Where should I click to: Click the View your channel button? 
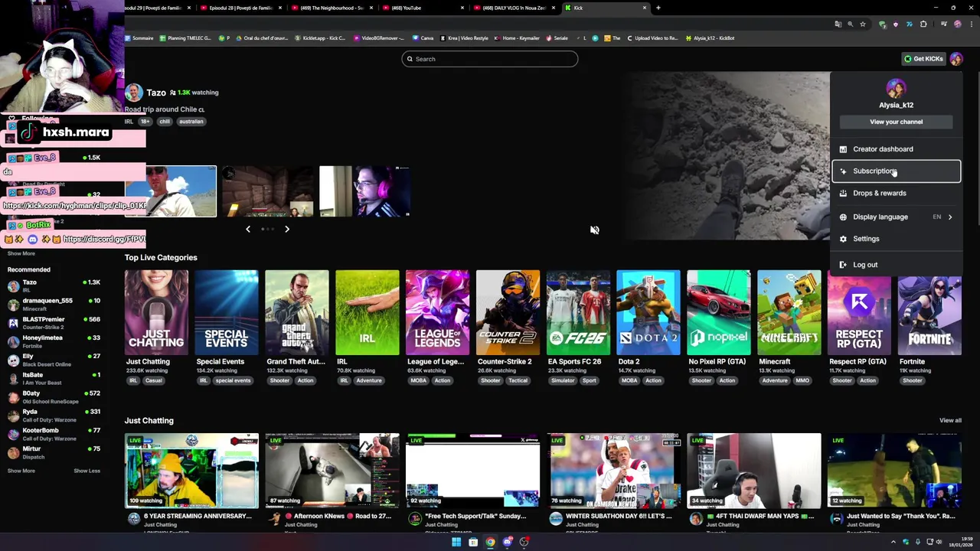pyautogui.click(x=896, y=122)
